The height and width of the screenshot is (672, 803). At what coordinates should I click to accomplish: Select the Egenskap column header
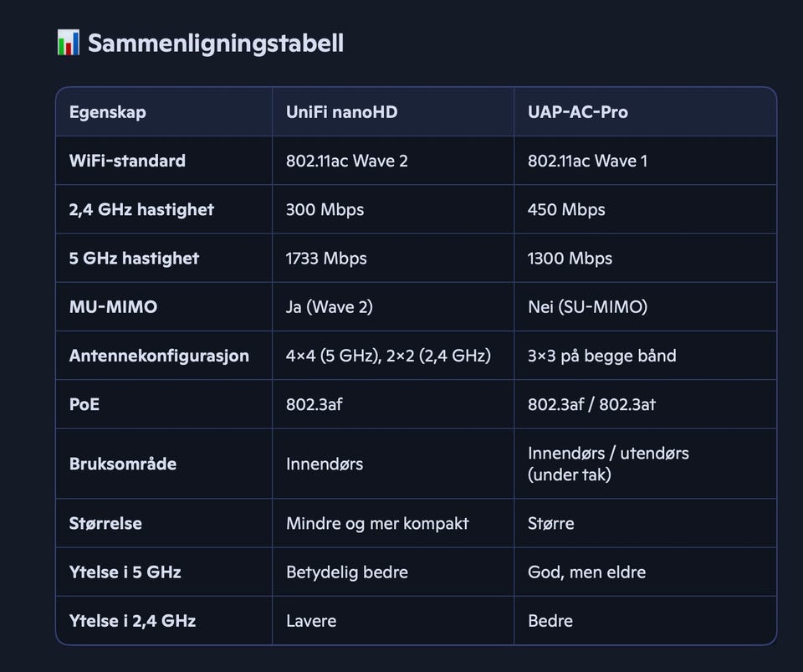pyautogui.click(x=107, y=112)
